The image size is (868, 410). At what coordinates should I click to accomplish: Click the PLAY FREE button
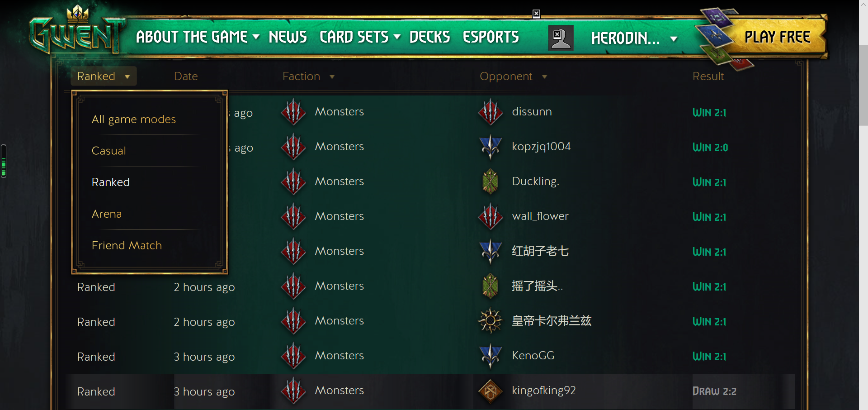tap(778, 37)
